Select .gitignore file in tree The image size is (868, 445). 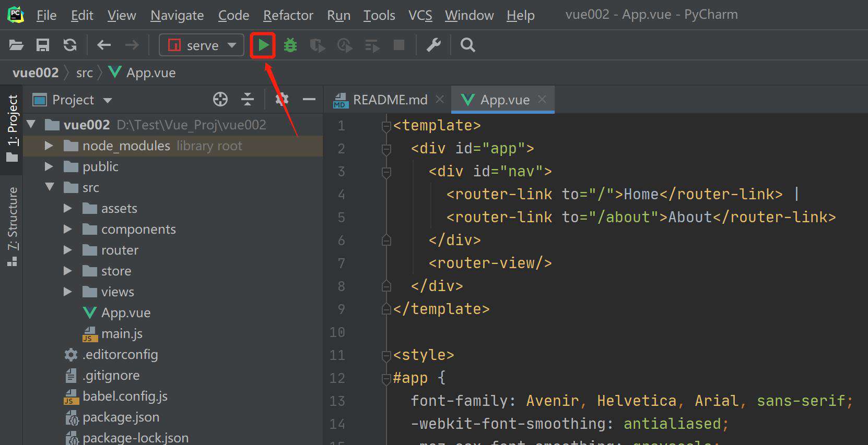coord(102,376)
